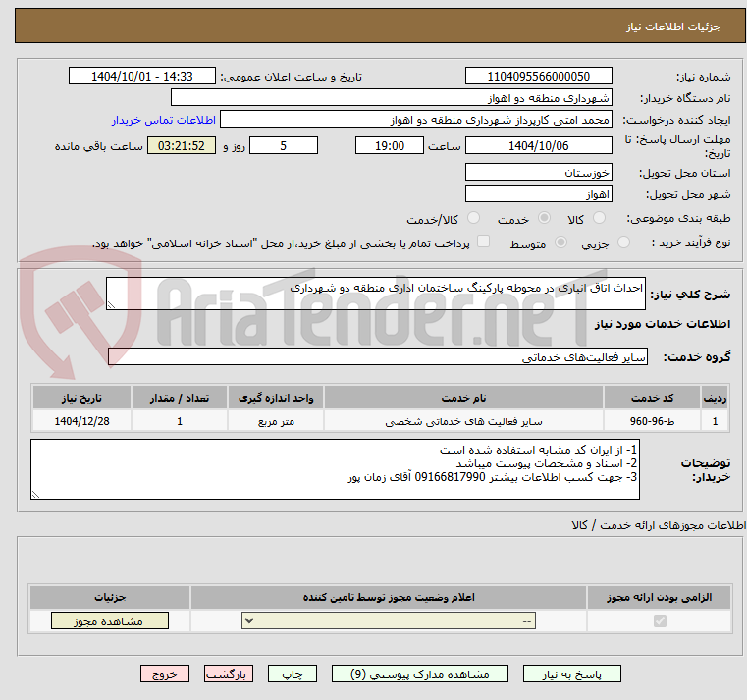Click the بازگشت back button
The width and height of the screenshot is (747, 700).
(228, 674)
